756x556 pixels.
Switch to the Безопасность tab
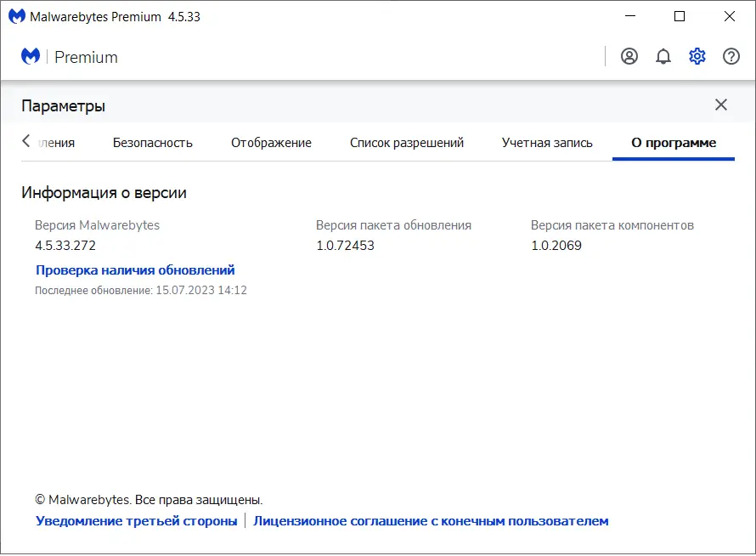(153, 143)
